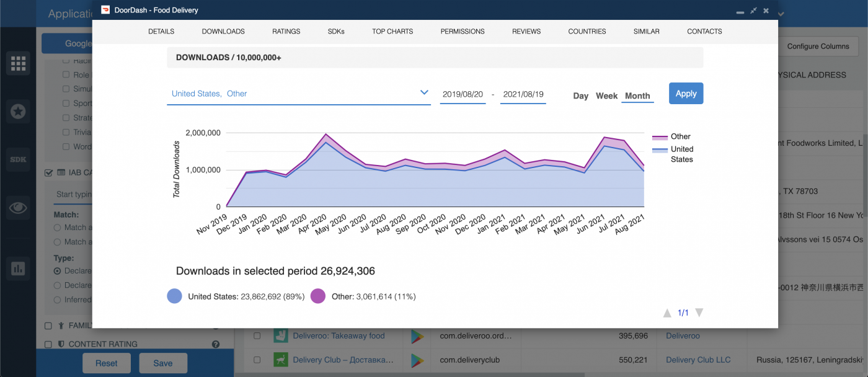Viewport: 868px width, 377px height.
Task: Click the IAB category list icon
Action: 61,172
